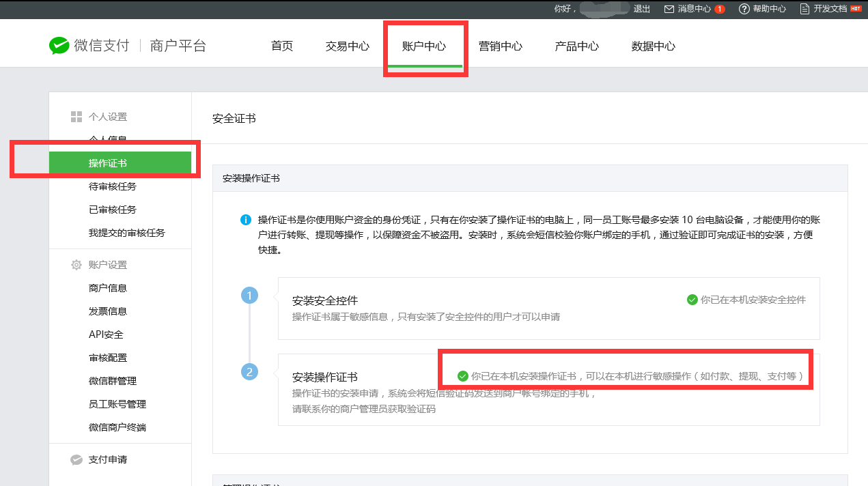Screen dimensions: 868x486
Task: Open 员工账号管理 from the sidebar
Action: [117, 404]
